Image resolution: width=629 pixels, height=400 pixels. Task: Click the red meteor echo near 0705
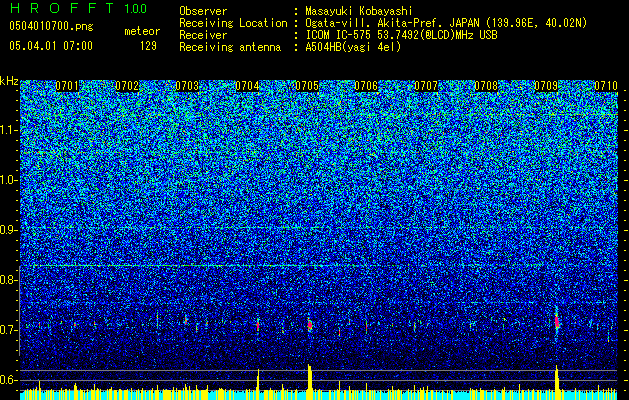pyautogui.click(x=309, y=324)
